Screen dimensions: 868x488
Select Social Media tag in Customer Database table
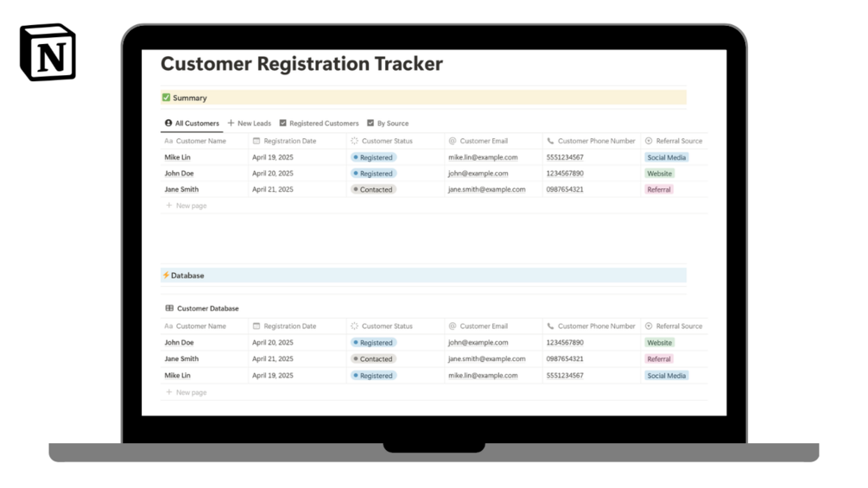pos(667,375)
